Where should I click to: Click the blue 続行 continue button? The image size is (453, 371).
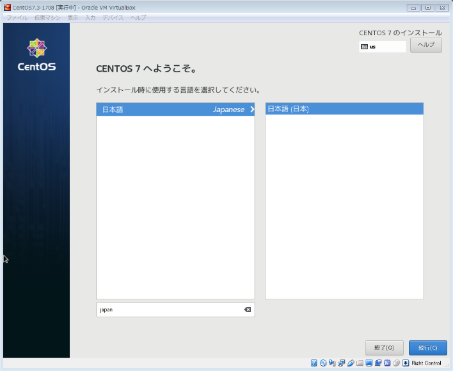pos(428,348)
